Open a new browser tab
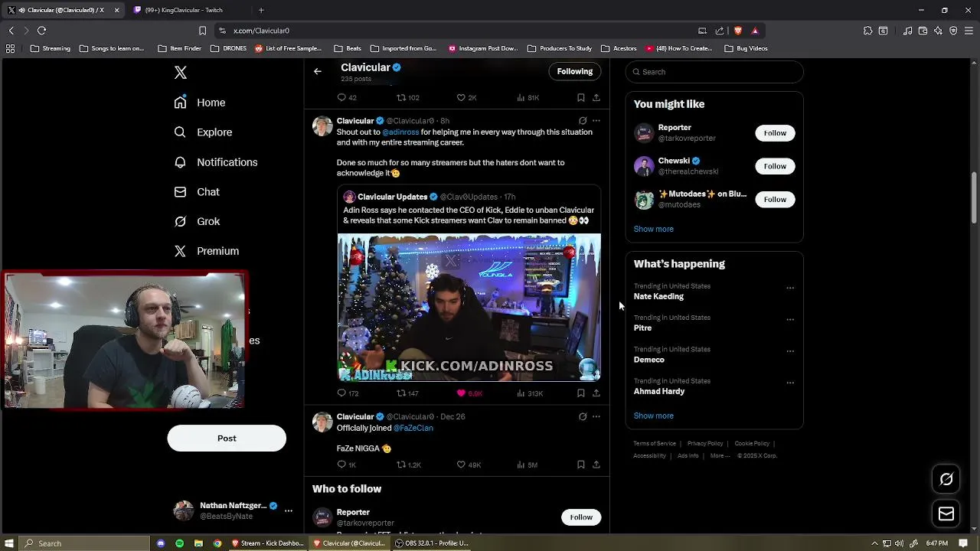The image size is (980, 551). pyautogui.click(x=261, y=10)
